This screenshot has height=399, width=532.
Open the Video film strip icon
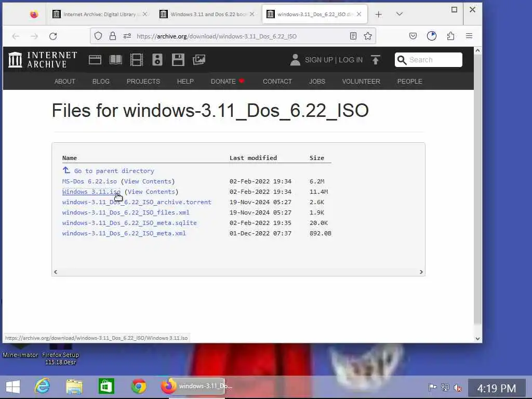tap(137, 60)
